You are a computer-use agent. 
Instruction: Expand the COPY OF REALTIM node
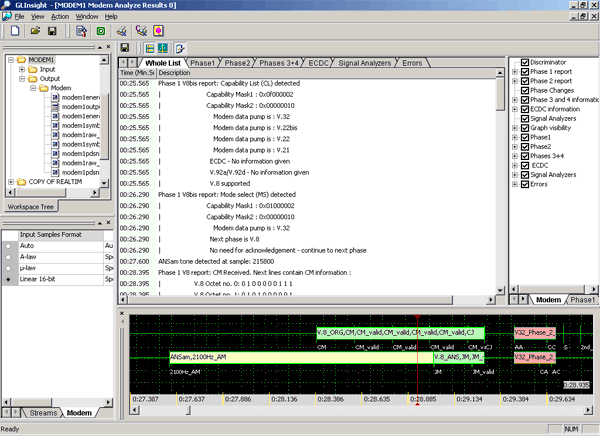click(x=11, y=182)
